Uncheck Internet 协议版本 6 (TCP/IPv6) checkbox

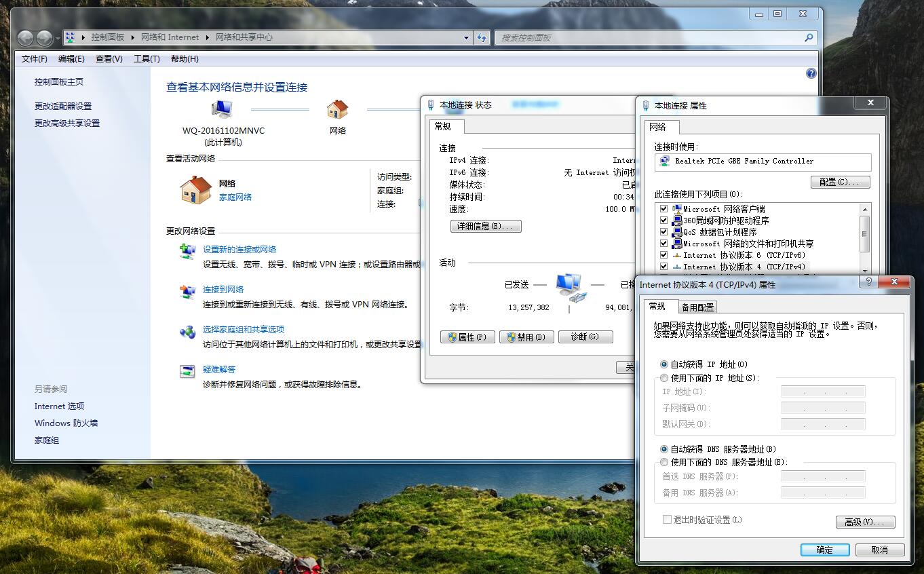click(x=663, y=255)
